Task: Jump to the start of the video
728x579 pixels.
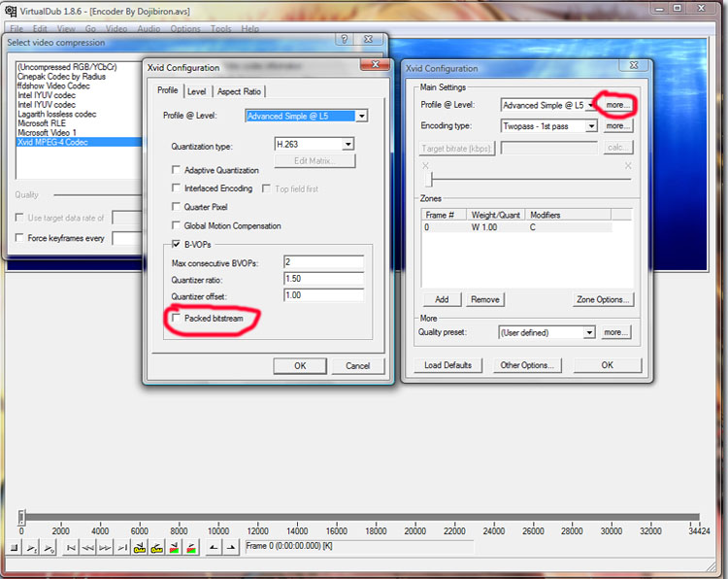Action: (x=71, y=548)
